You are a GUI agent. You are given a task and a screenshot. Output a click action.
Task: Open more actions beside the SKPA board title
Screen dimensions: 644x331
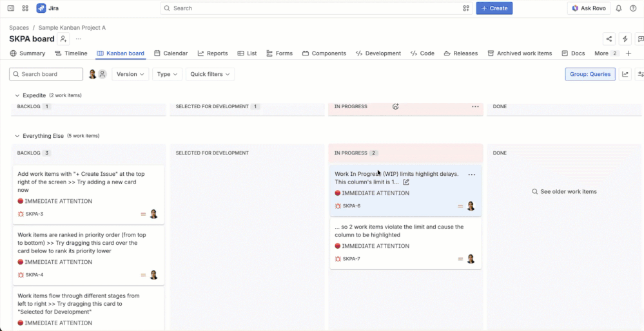79,39
